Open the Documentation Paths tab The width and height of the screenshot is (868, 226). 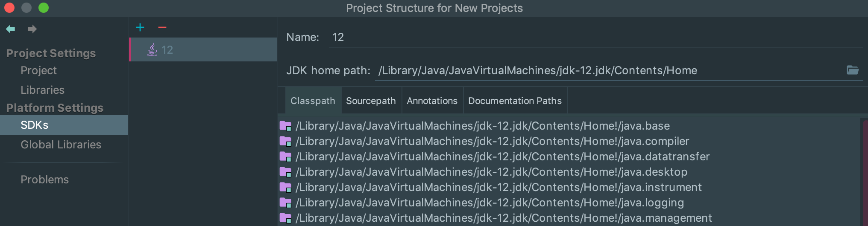pos(515,101)
